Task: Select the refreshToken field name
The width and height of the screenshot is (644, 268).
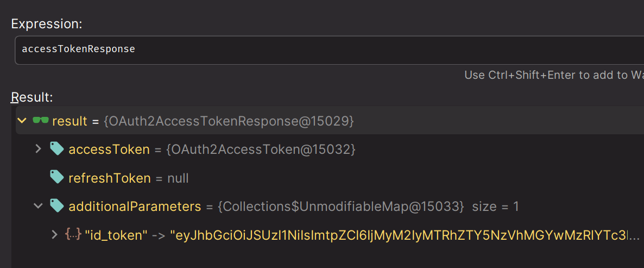Action: click(109, 178)
